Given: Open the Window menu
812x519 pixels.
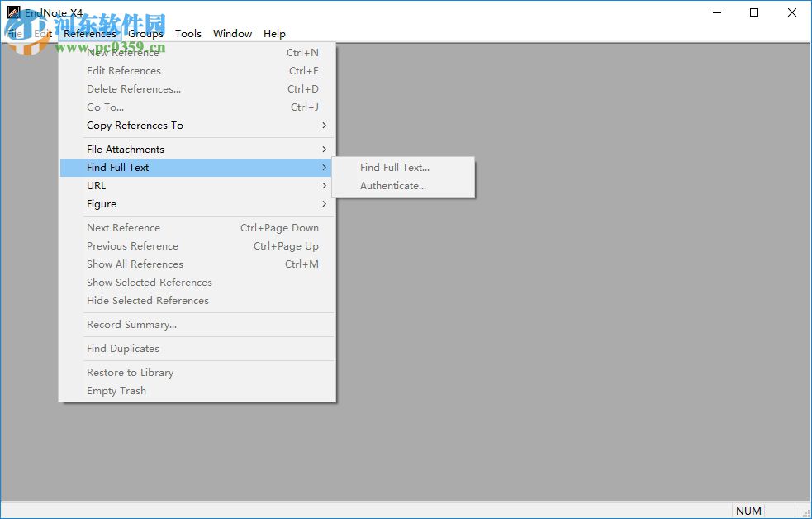Looking at the screenshot, I should tap(232, 34).
